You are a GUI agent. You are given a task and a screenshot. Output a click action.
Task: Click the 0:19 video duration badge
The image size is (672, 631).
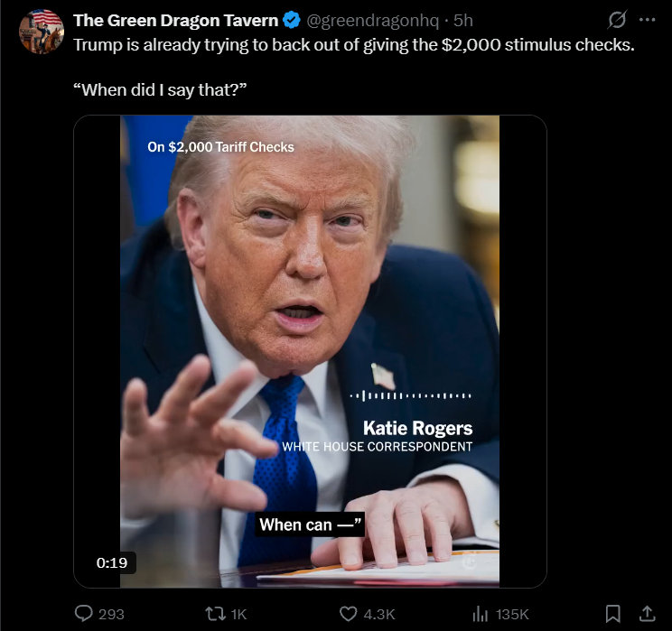[x=112, y=562]
